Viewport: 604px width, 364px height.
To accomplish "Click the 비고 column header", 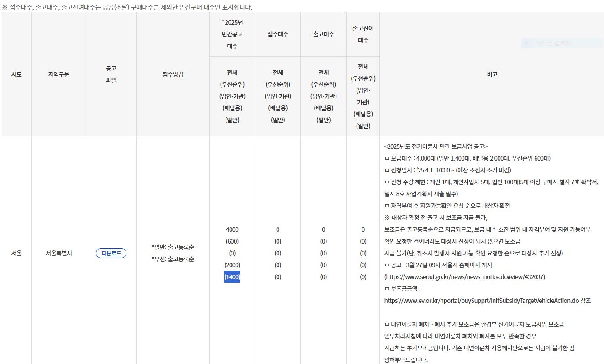I will click(x=491, y=74).
